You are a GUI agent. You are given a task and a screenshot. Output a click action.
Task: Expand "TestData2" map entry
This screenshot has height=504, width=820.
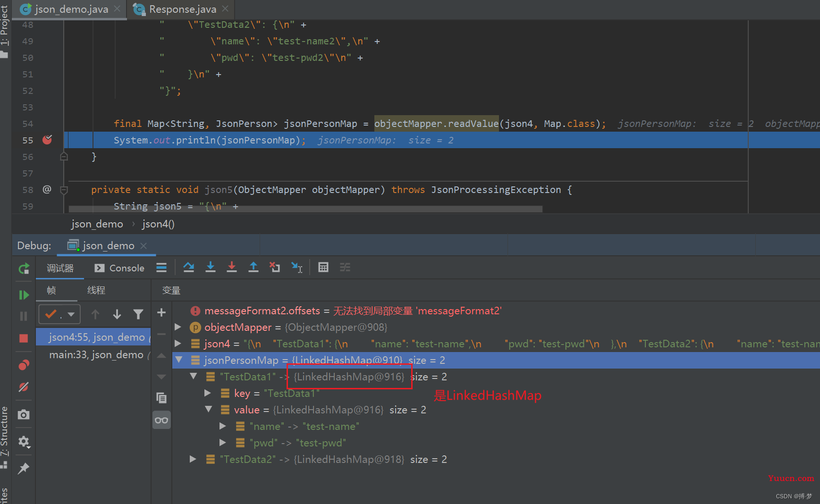[x=193, y=459]
